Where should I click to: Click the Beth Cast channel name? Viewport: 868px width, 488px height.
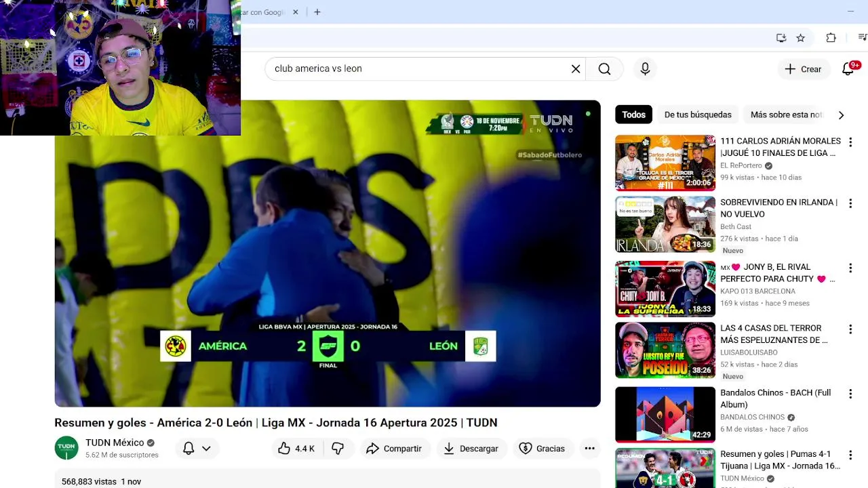[736, 226]
